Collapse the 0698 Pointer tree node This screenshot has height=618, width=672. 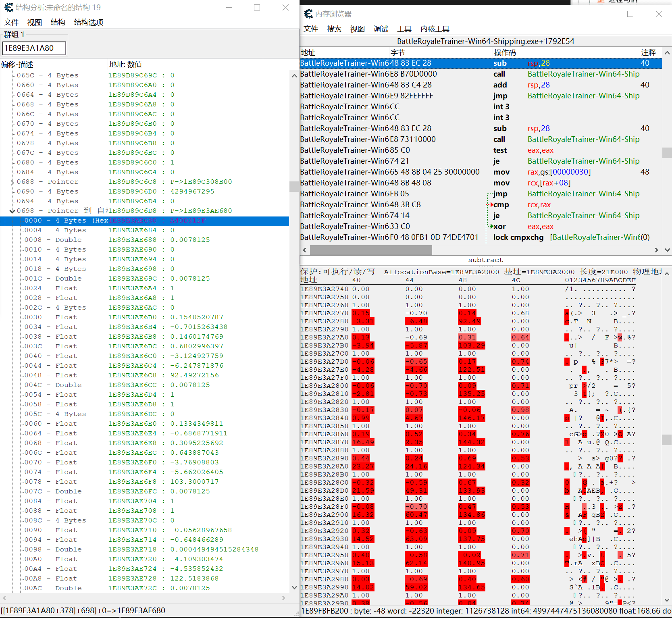pos(12,211)
